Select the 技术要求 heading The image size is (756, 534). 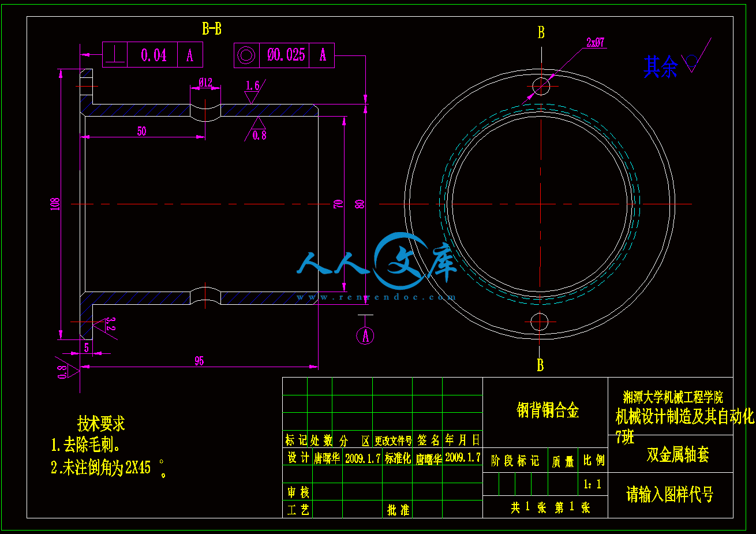tap(101, 424)
